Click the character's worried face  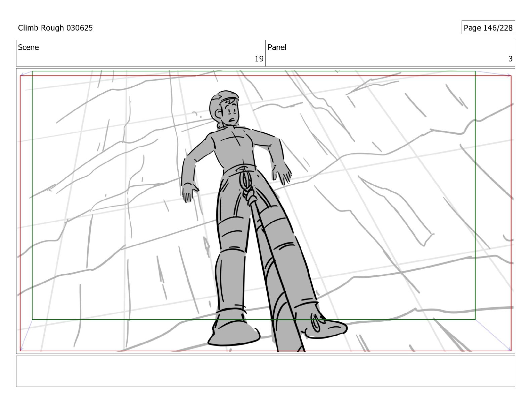pyautogui.click(x=230, y=113)
